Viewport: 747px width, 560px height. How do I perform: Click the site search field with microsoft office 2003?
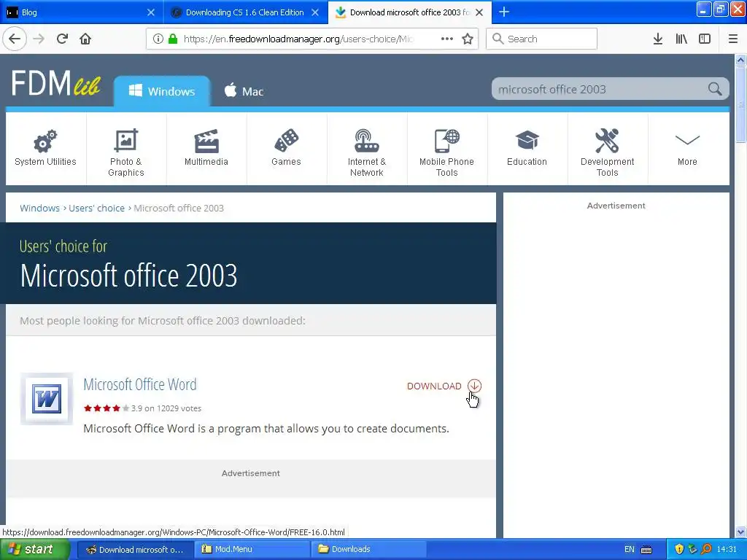(600, 89)
